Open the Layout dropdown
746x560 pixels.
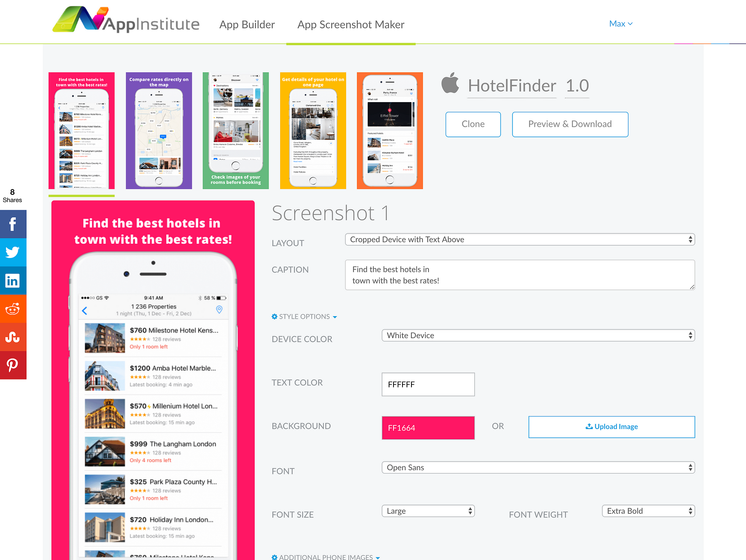tap(520, 239)
